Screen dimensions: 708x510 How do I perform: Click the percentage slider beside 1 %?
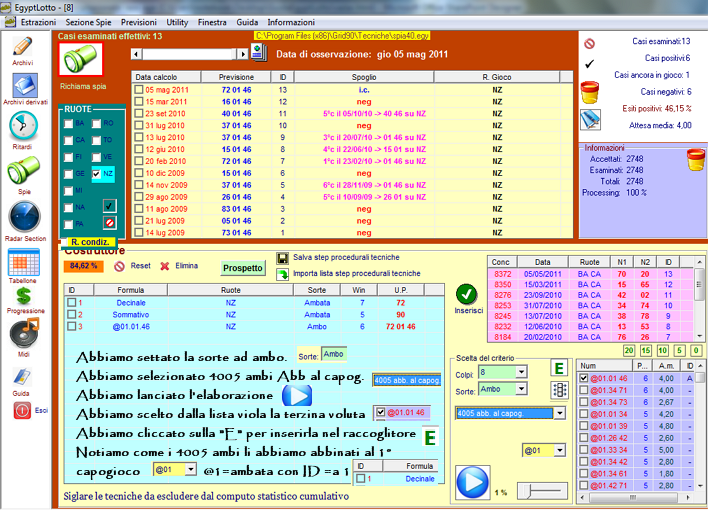pos(542,490)
